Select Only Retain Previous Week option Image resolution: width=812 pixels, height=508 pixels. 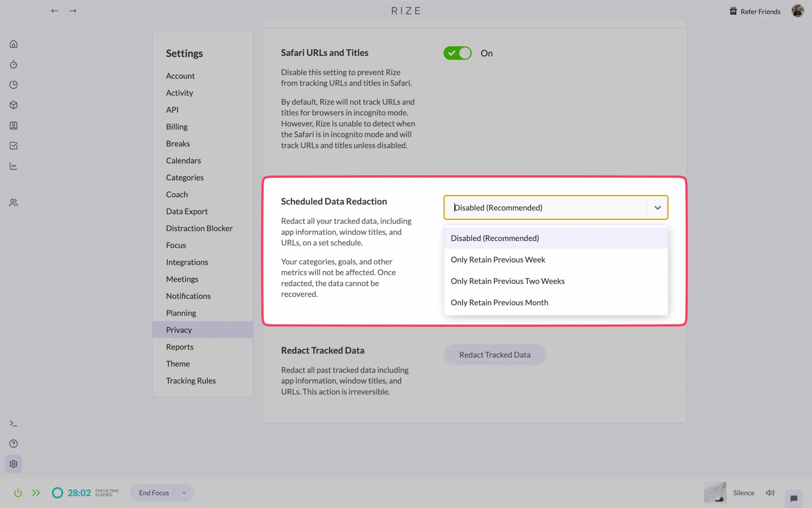click(x=556, y=260)
